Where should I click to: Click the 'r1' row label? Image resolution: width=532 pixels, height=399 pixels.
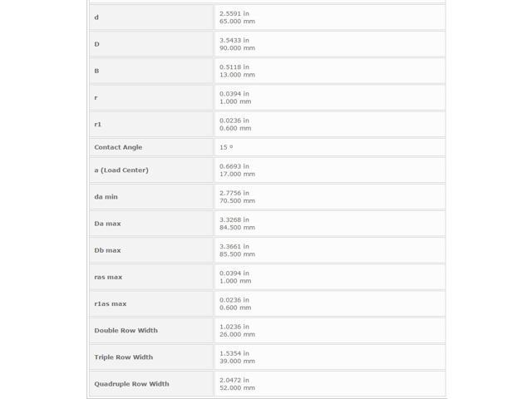tap(98, 124)
